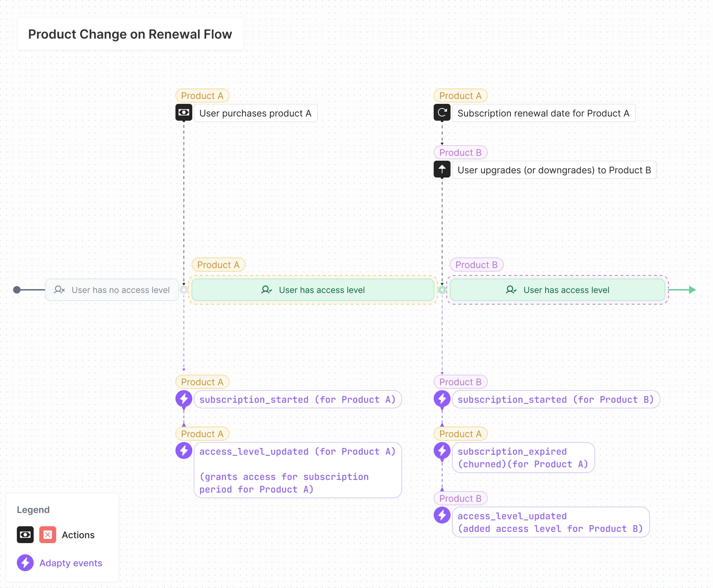Screen dimensions: 713x588
Task: Click the renewal refresh icon for Product A
Action: tap(442, 113)
